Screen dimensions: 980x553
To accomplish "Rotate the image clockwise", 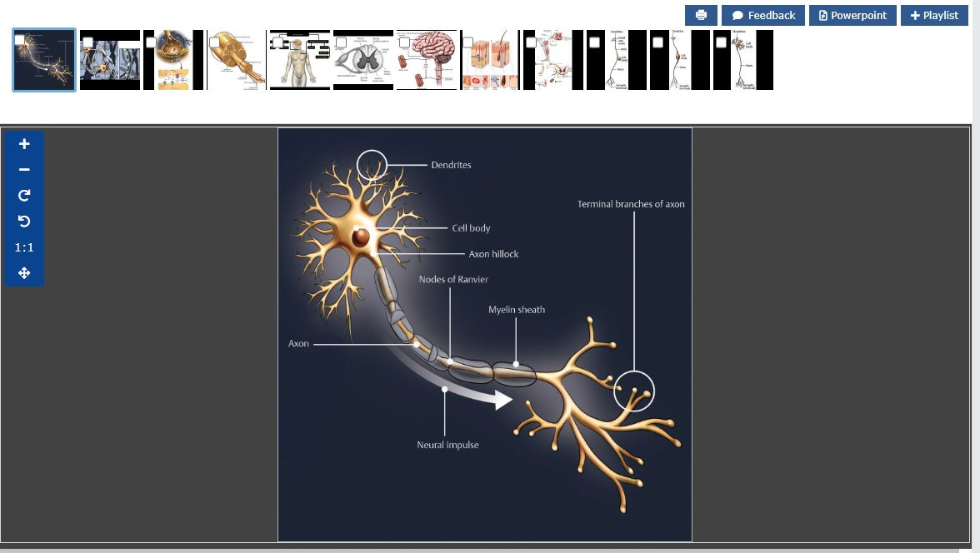I will pyautogui.click(x=24, y=196).
